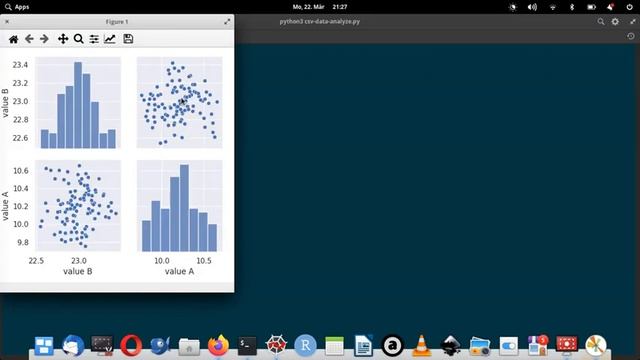640x360 pixels.
Task: Click the 'value B' x-axis label
Action: point(78,271)
